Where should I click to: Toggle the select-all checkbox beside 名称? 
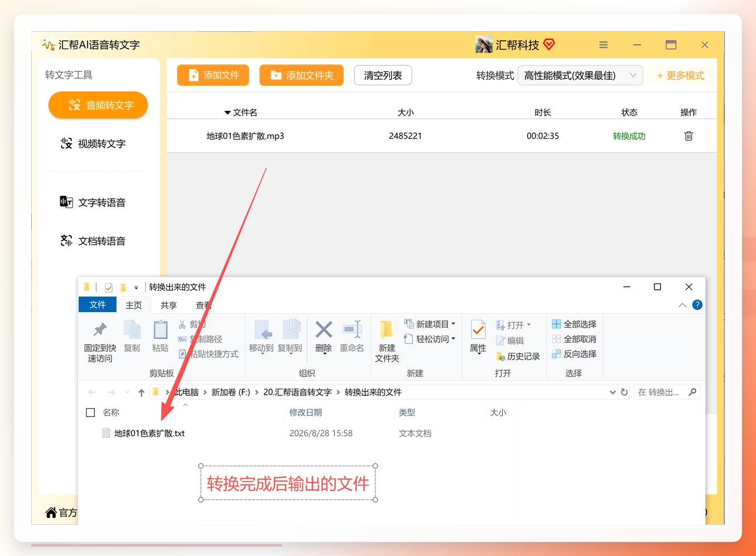(90, 413)
